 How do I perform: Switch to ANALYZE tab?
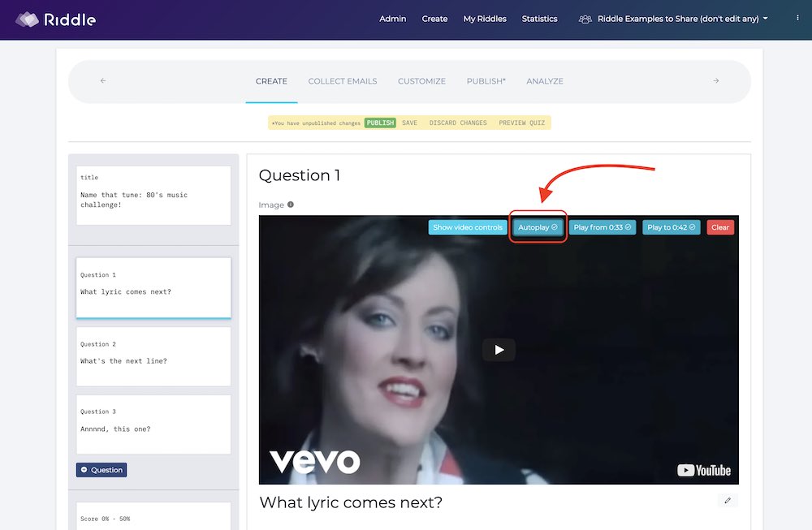coord(545,81)
